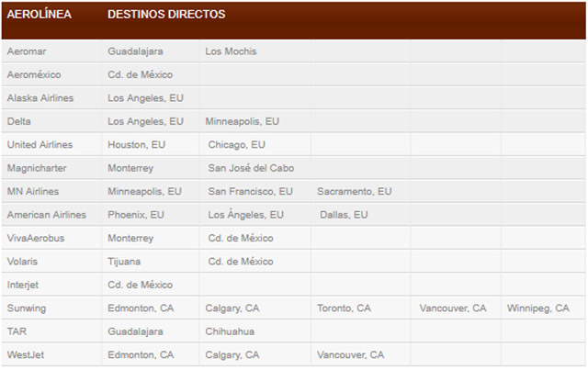Select Minneapolis, EU in the Delta row
588x370 pixels.
pyautogui.click(x=243, y=121)
